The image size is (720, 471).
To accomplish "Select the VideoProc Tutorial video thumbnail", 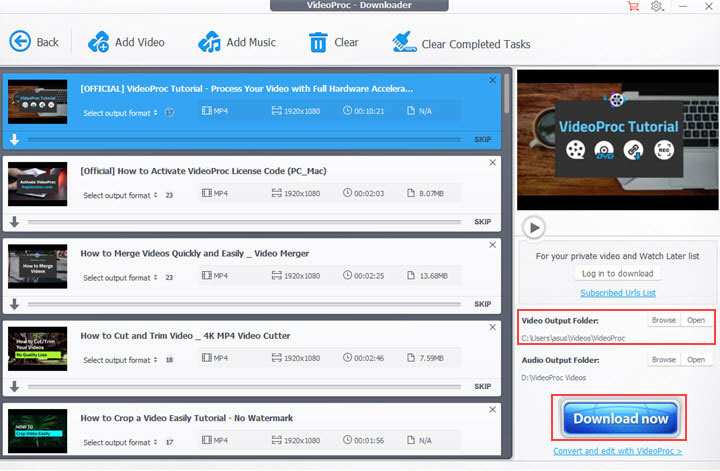I will pyautogui.click(x=38, y=101).
